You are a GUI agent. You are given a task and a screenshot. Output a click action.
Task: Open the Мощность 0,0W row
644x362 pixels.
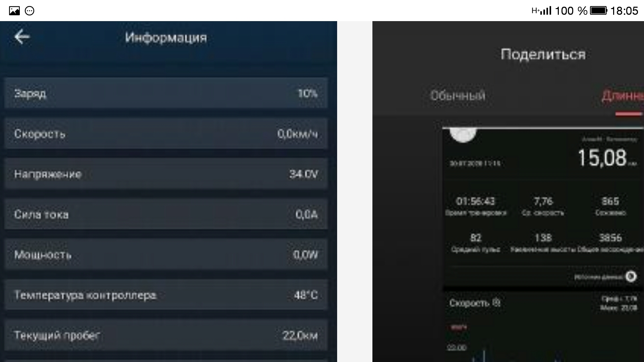click(x=166, y=255)
